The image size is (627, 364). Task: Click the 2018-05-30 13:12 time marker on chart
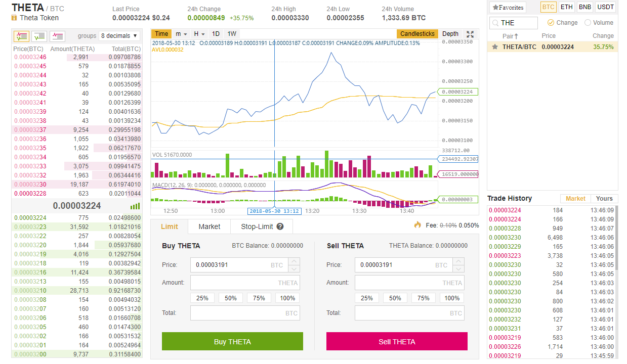274,211
